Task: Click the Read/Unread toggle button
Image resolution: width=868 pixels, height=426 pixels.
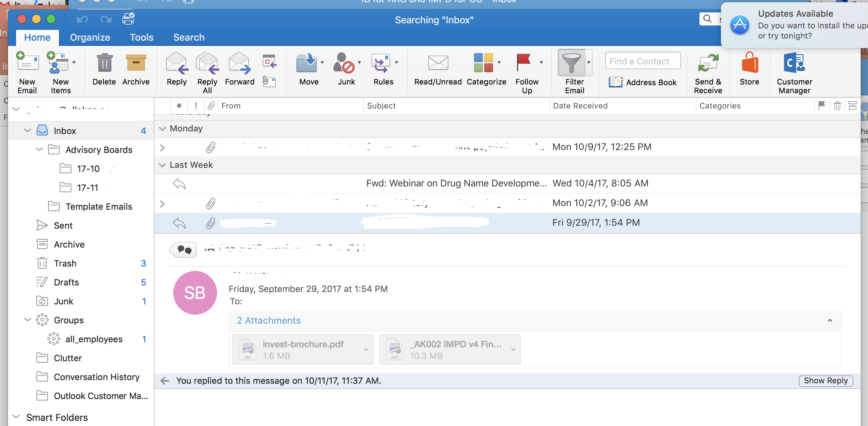Action: 438,69
